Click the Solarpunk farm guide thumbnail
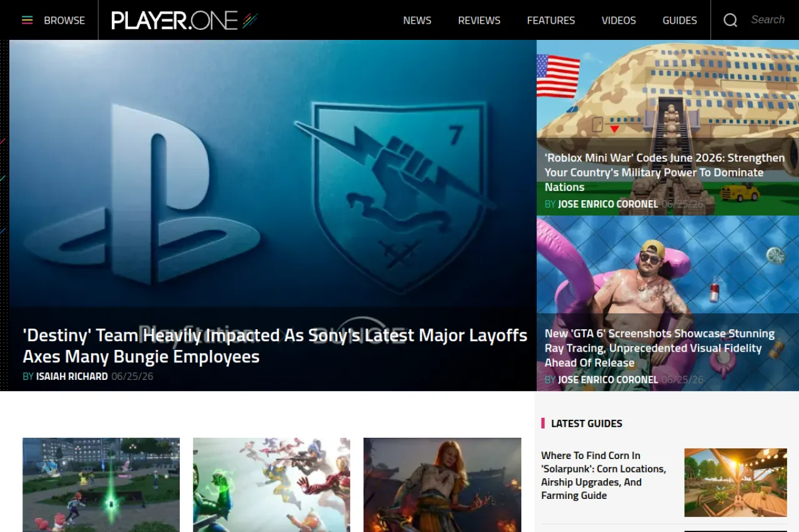The image size is (799, 532). (735, 483)
